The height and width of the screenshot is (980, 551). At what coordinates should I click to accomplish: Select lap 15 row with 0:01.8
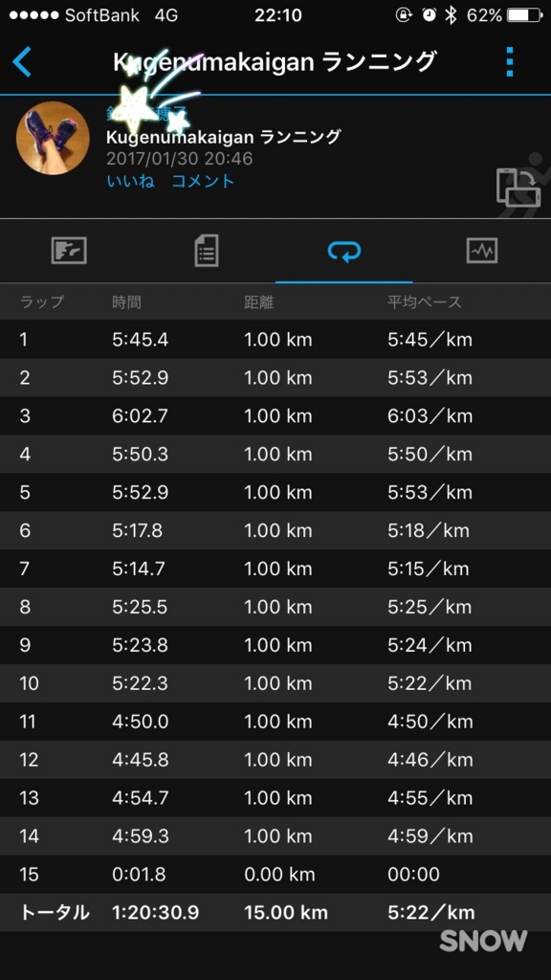[x=275, y=875]
